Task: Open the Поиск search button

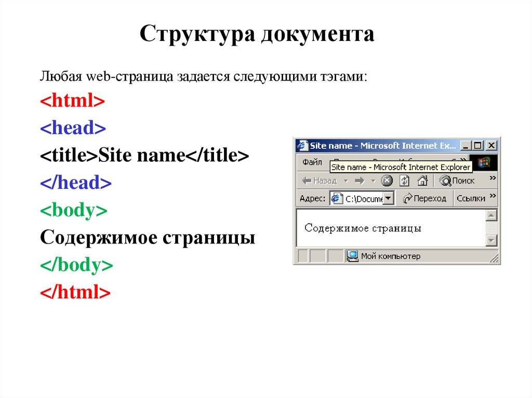Action: (457, 181)
